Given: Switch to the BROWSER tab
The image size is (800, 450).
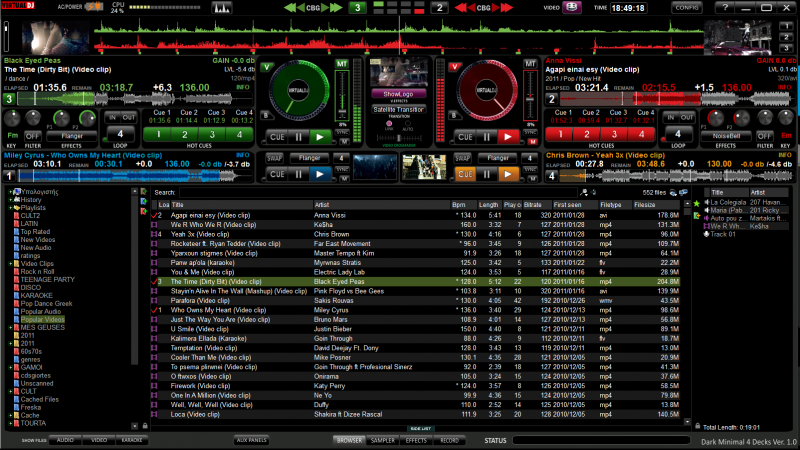Looking at the screenshot, I should (349, 440).
